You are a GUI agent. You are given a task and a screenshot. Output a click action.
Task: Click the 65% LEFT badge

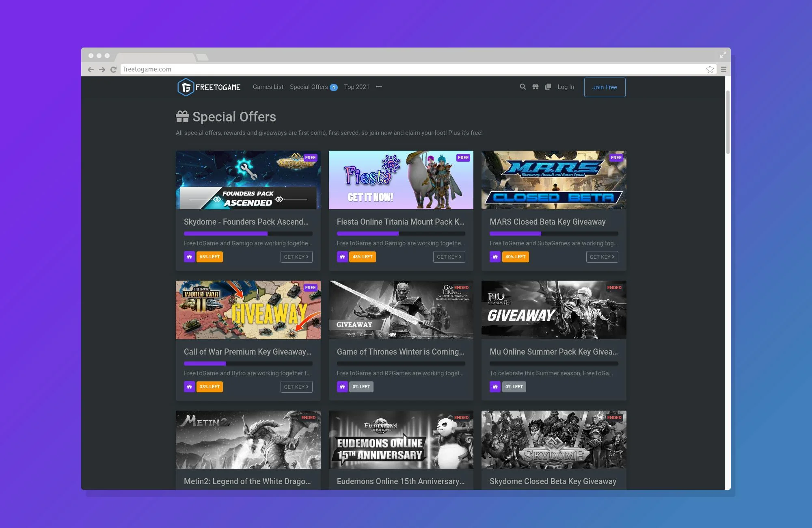[x=209, y=257]
